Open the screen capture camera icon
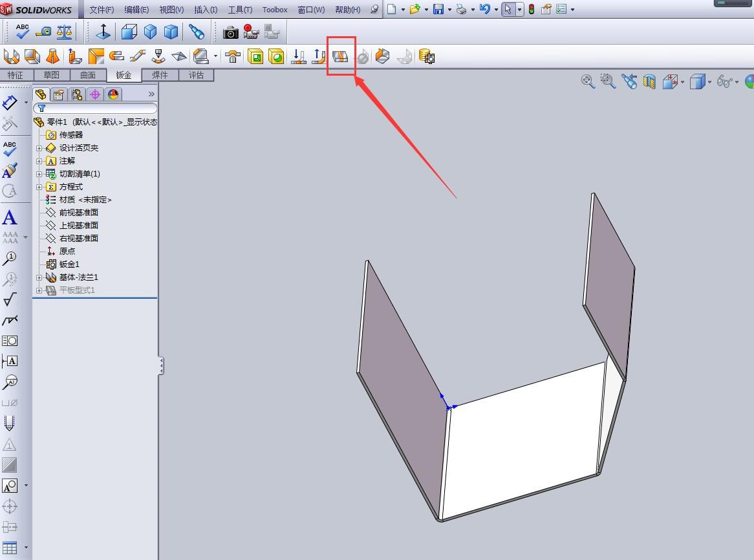Viewport: 754px width, 560px height. click(x=230, y=31)
